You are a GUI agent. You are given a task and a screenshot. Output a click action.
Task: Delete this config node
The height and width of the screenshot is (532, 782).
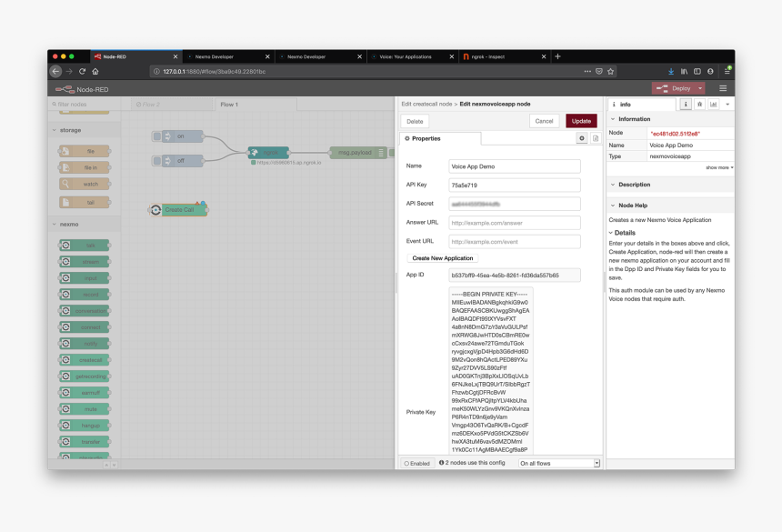point(415,121)
